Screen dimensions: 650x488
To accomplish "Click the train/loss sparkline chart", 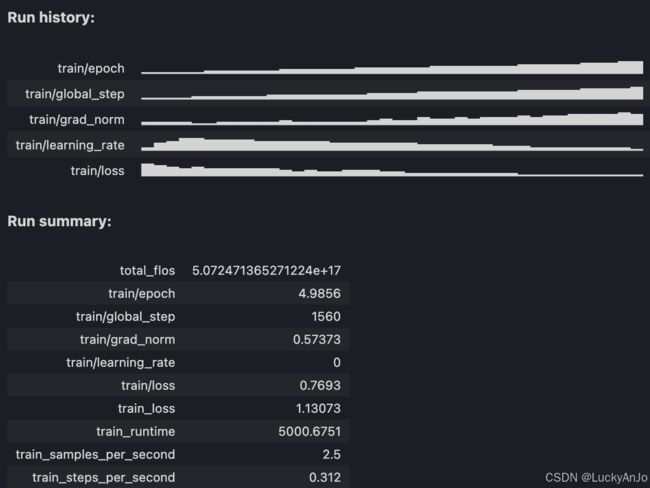I will [392, 170].
